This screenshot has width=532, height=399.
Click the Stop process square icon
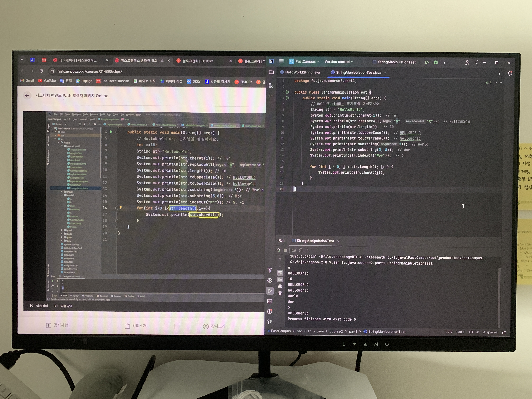(286, 250)
